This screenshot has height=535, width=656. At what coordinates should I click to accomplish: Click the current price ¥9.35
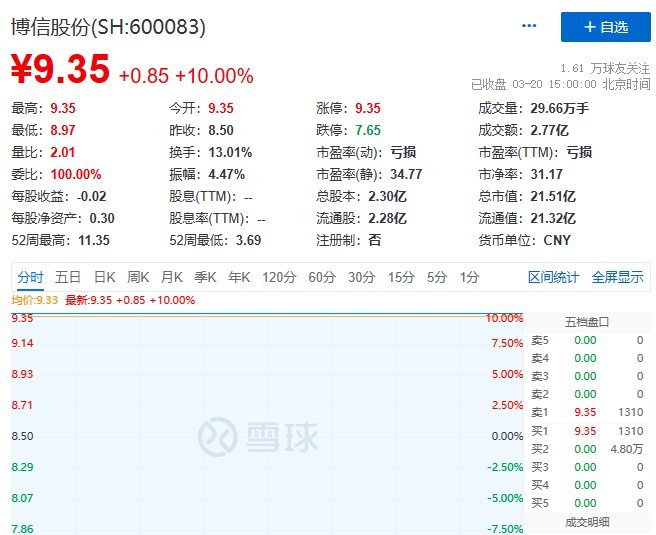coord(60,69)
